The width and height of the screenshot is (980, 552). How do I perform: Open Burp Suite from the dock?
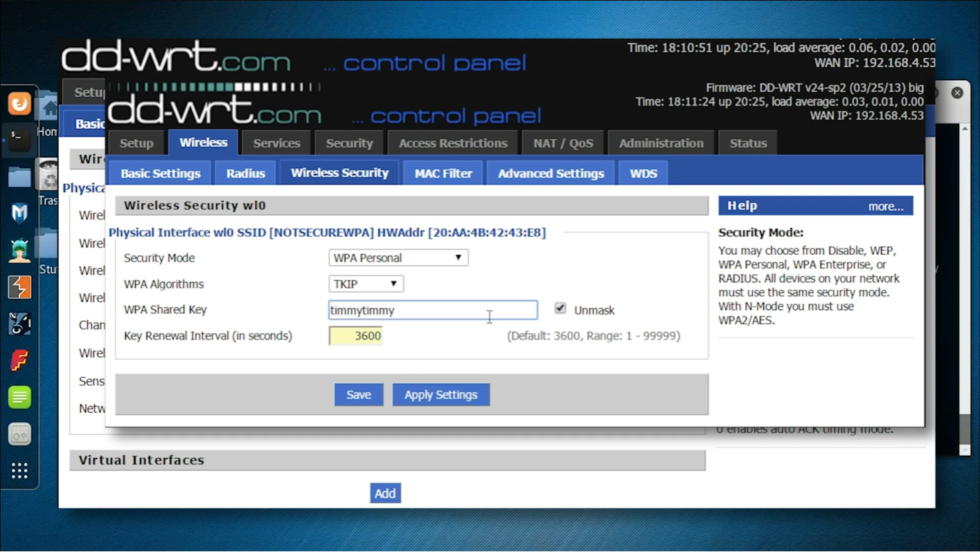19,287
